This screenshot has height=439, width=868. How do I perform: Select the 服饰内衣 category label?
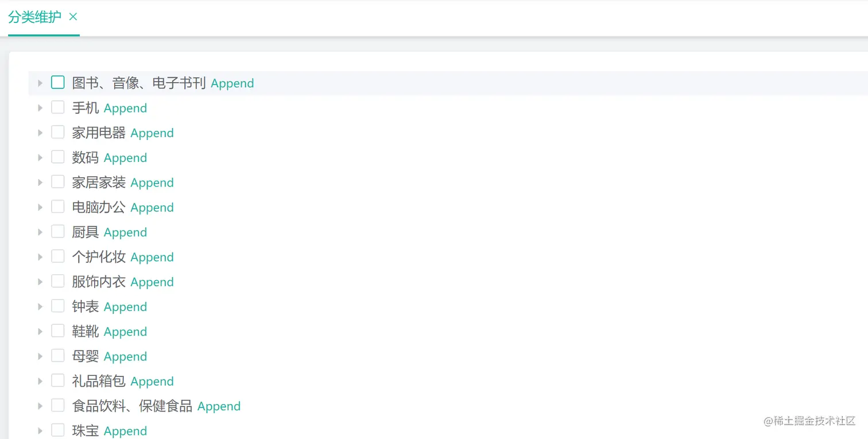tap(99, 282)
